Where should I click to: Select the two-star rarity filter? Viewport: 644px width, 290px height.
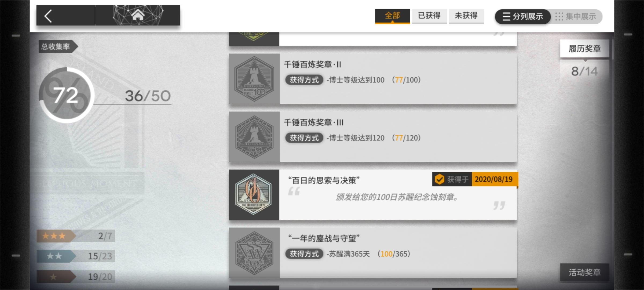[x=76, y=256]
